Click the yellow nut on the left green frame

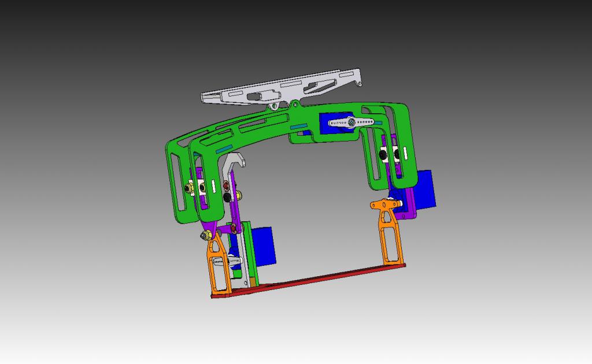pyautogui.click(x=188, y=187)
